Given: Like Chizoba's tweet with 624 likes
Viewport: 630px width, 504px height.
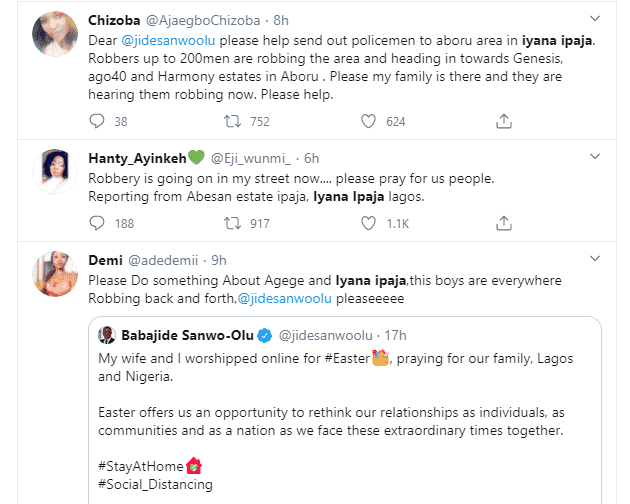Looking at the screenshot, I should point(369,122).
